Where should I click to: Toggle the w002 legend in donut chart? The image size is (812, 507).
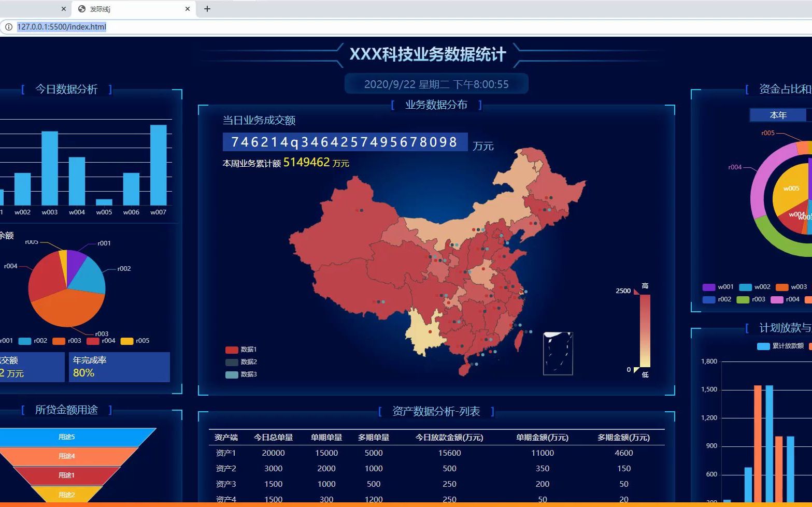(x=744, y=286)
